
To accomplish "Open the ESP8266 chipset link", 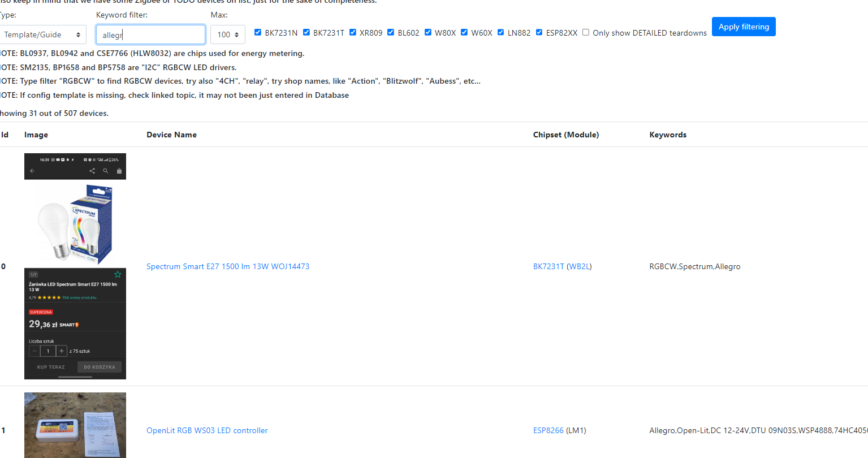I will click(x=549, y=430).
